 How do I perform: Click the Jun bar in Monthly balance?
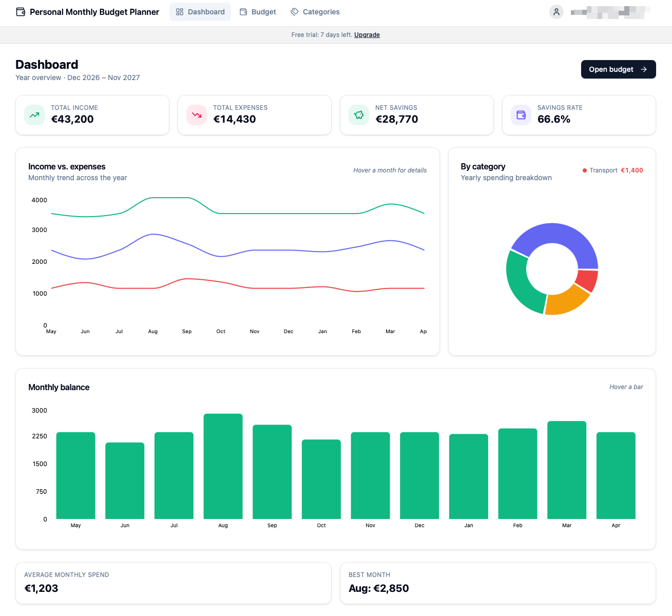click(x=125, y=480)
